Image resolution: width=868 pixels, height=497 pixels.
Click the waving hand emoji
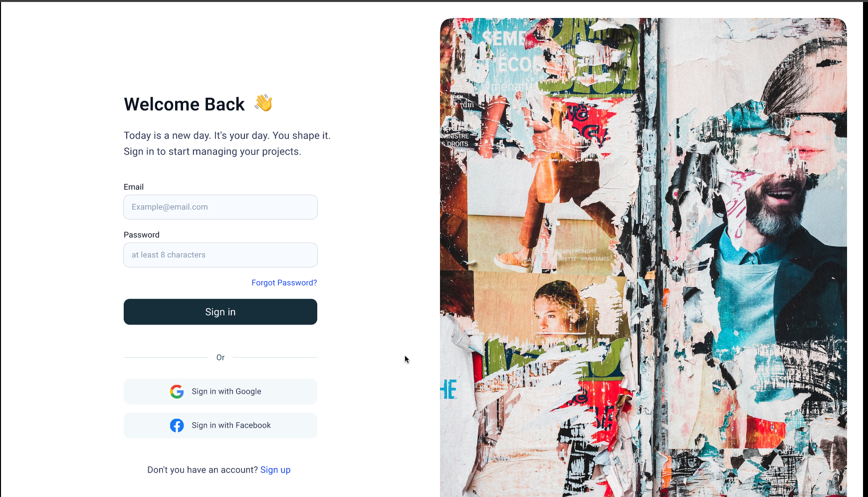point(263,103)
